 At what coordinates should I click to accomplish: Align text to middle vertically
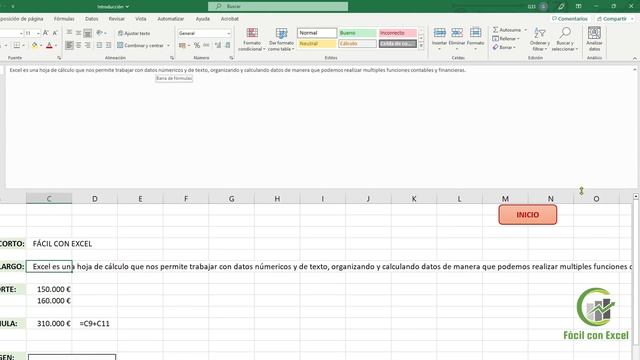pyautogui.click(x=78, y=33)
